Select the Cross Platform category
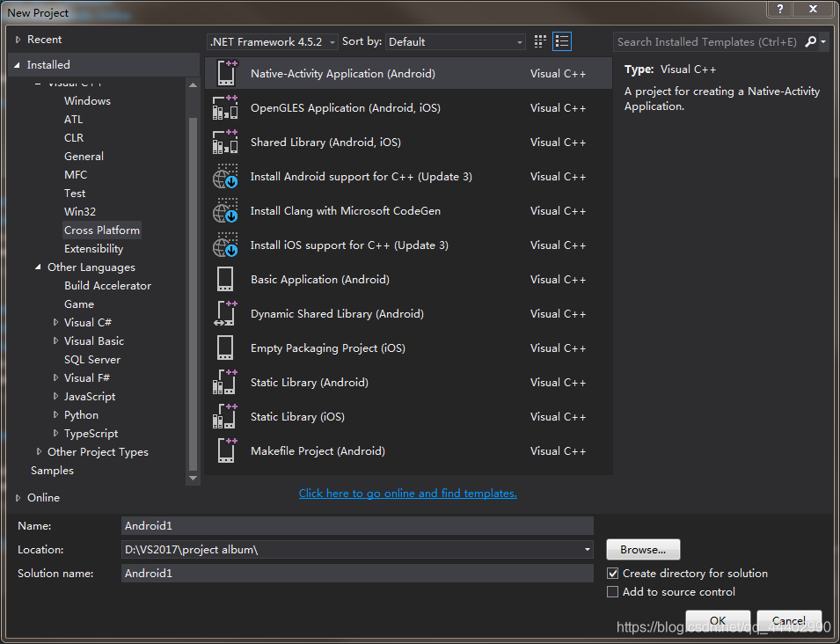 point(102,231)
